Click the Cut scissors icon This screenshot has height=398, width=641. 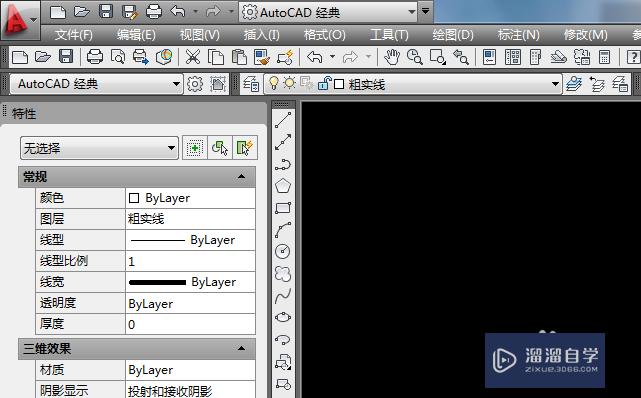[x=193, y=57]
